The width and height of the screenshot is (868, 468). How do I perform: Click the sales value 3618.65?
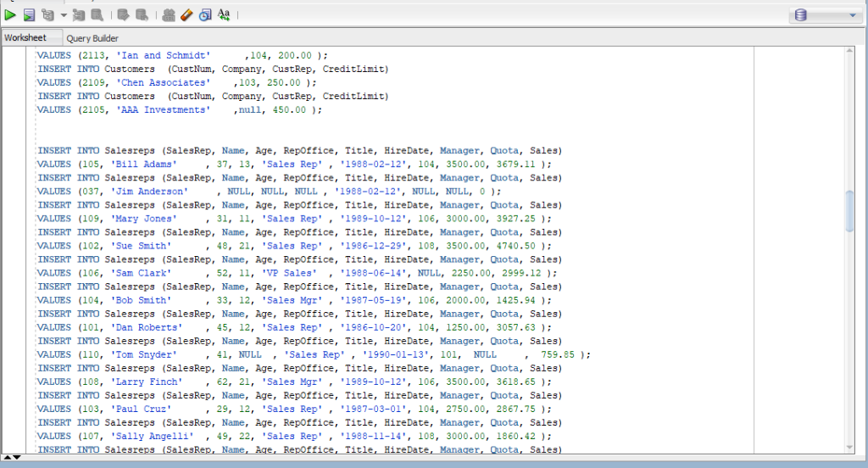click(515, 381)
